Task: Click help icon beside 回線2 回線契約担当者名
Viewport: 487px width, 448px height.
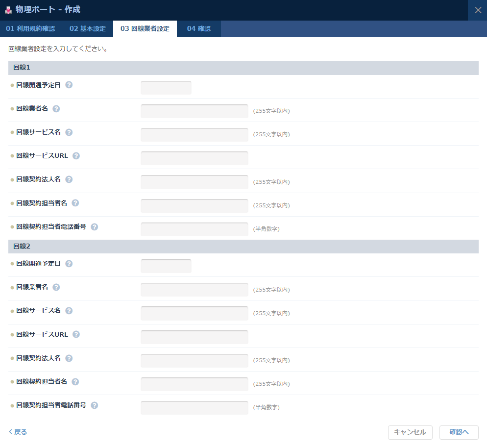Action: coord(75,382)
